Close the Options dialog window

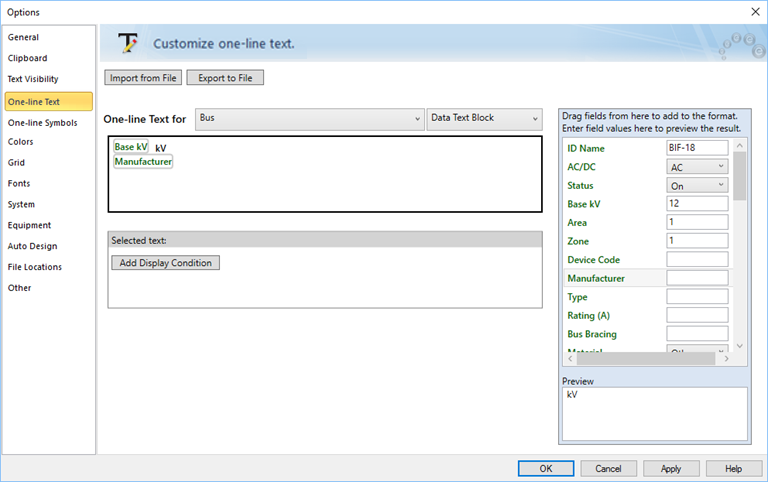point(754,11)
